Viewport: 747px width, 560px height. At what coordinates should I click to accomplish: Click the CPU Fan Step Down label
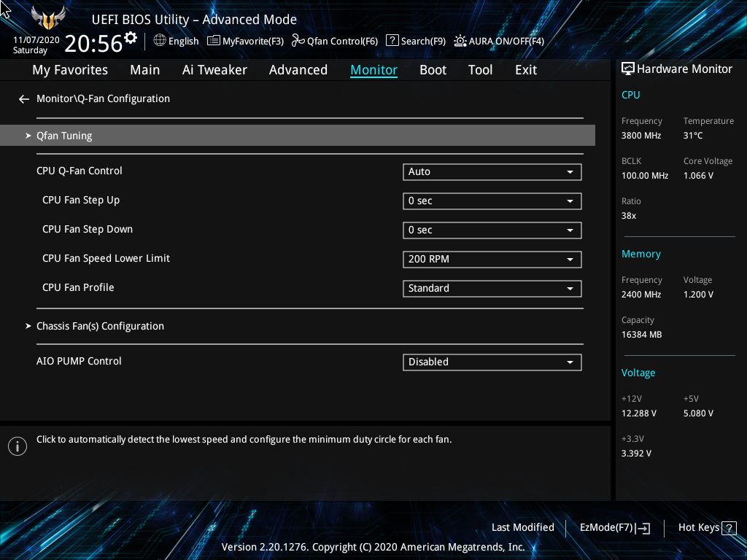coord(88,229)
